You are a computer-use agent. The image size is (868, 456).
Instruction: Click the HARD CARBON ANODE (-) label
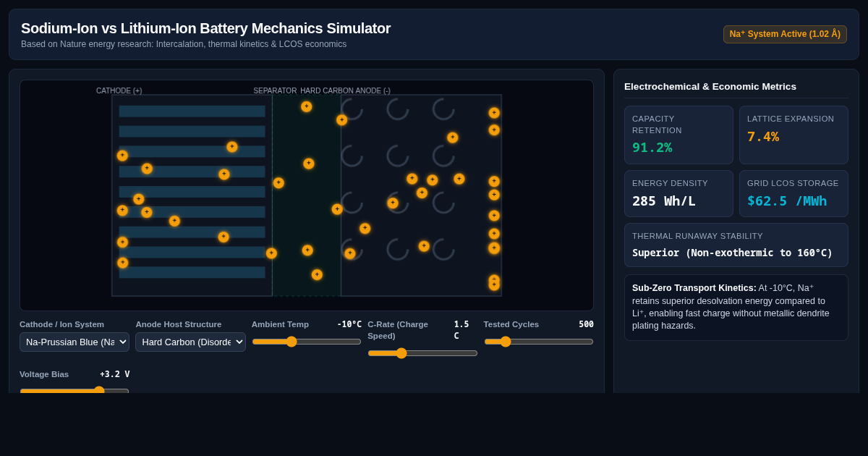pos(345,90)
